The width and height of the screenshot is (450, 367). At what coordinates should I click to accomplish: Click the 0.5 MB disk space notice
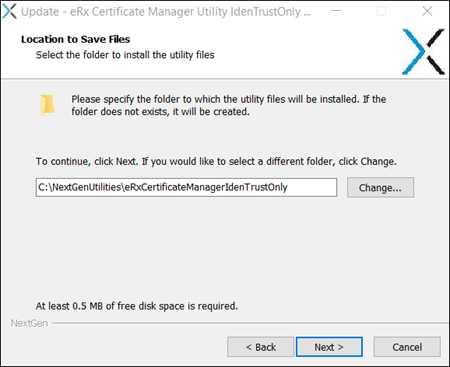(137, 306)
